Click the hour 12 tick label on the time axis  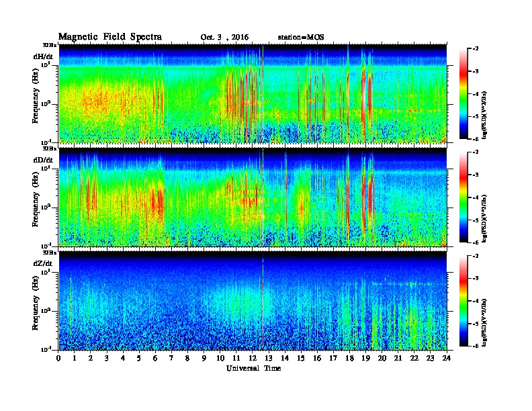click(253, 358)
